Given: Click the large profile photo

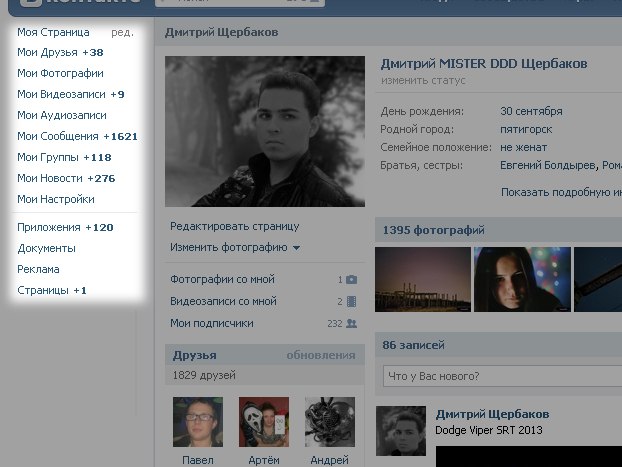Looking at the screenshot, I should 265,131.
